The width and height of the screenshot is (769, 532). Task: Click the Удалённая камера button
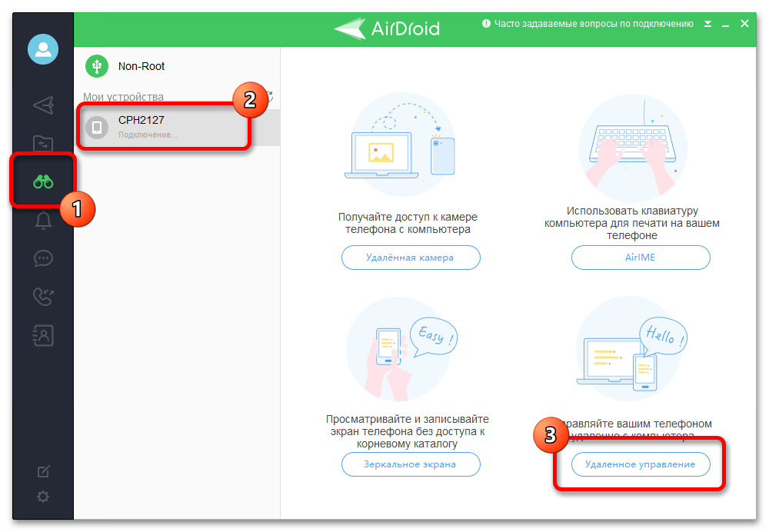(411, 258)
